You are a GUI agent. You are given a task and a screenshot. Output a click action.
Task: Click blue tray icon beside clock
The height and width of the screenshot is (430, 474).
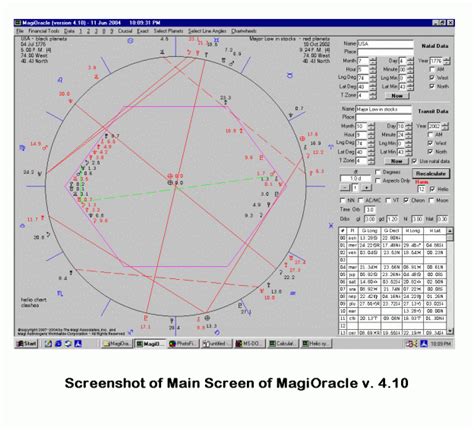pyautogui.click(x=424, y=343)
